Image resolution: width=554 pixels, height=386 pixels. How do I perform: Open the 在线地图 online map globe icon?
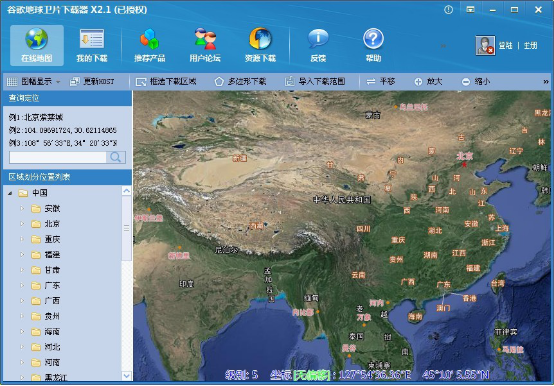tap(36, 39)
